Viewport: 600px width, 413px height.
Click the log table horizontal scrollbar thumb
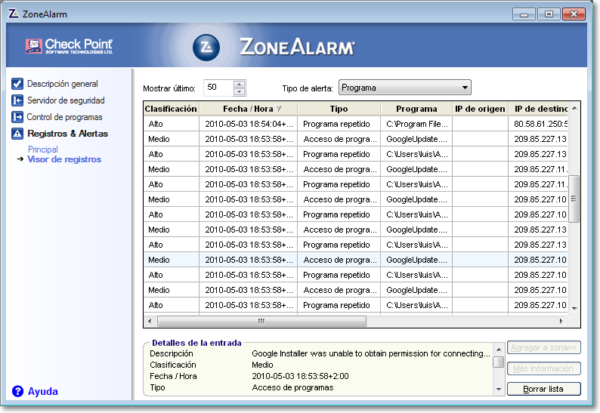pyautogui.click(x=262, y=321)
